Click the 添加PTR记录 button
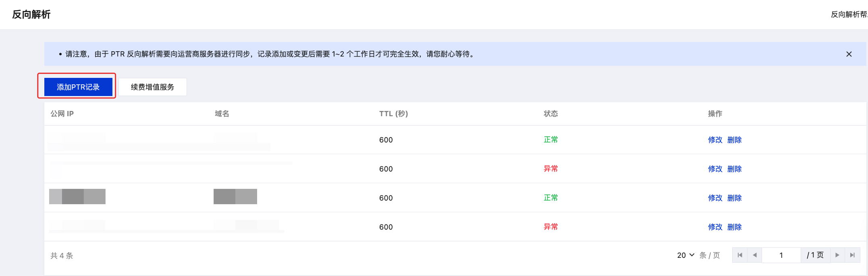 (x=78, y=87)
